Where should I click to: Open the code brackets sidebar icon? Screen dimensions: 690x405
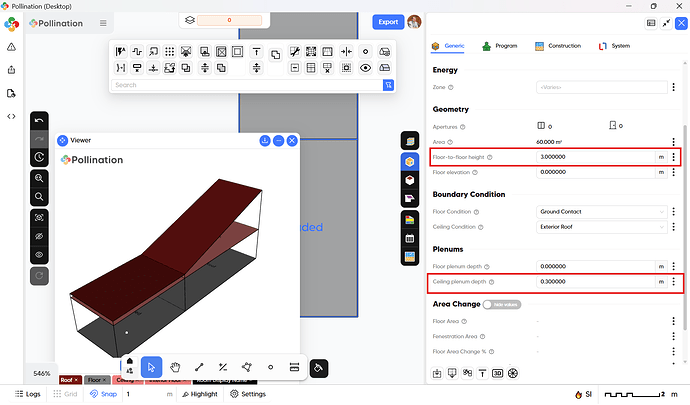11,116
